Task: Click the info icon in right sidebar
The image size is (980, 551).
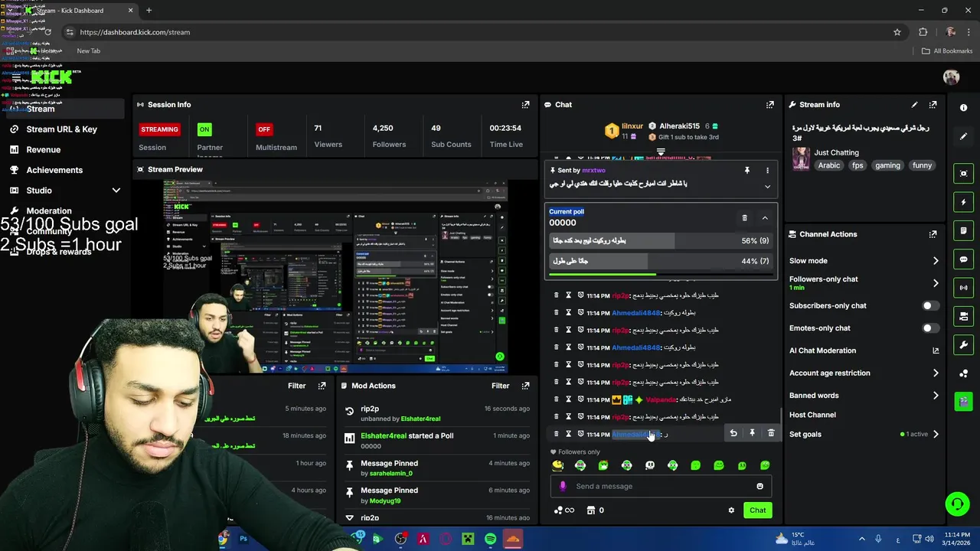Action: [x=963, y=108]
